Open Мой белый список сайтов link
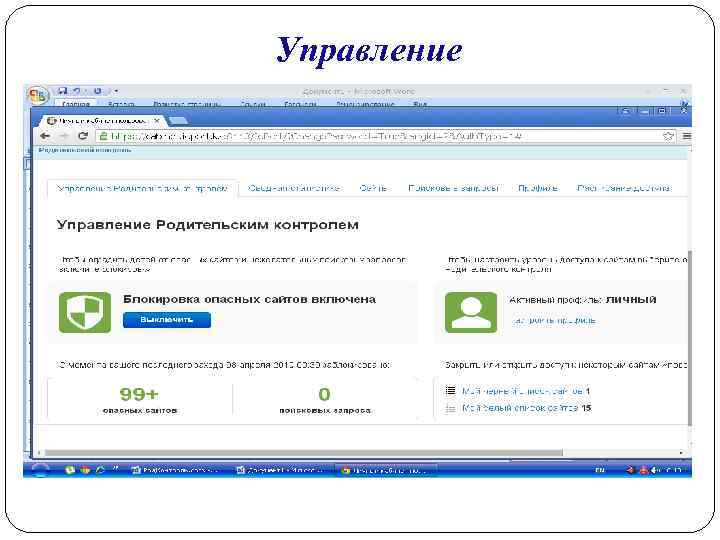 point(519,408)
